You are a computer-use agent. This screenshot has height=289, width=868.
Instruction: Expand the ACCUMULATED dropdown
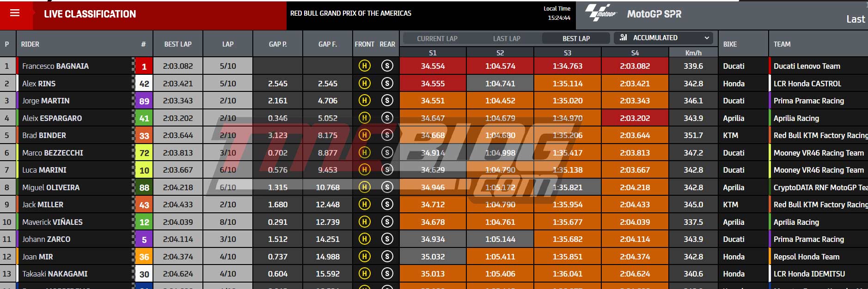click(663, 38)
